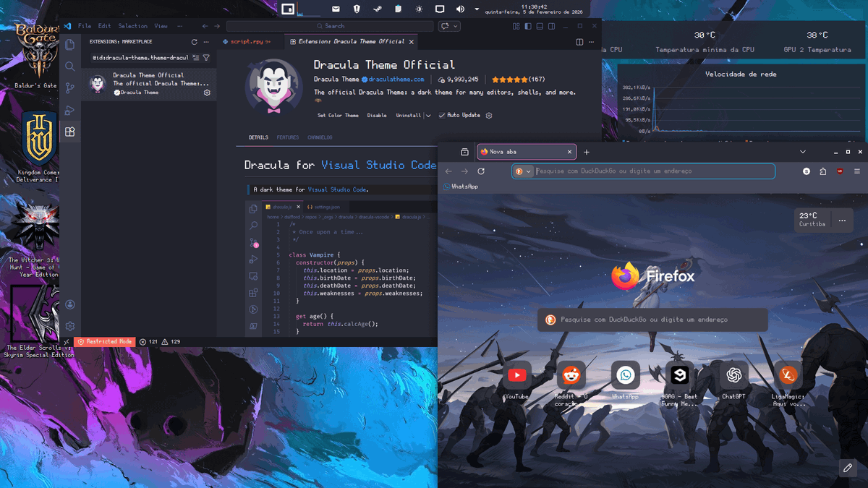
Task: Open VS Code overflow menu ellipsis after View
Action: coord(179,26)
